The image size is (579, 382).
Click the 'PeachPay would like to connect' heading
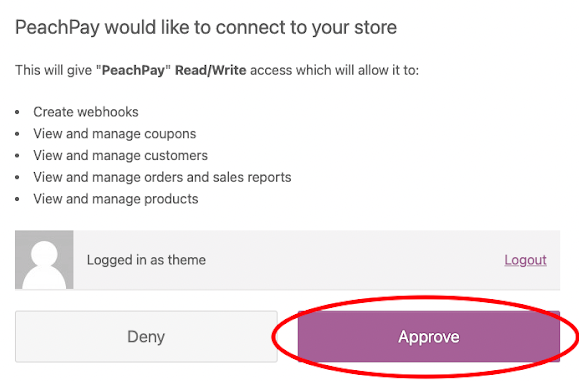pyautogui.click(x=206, y=28)
